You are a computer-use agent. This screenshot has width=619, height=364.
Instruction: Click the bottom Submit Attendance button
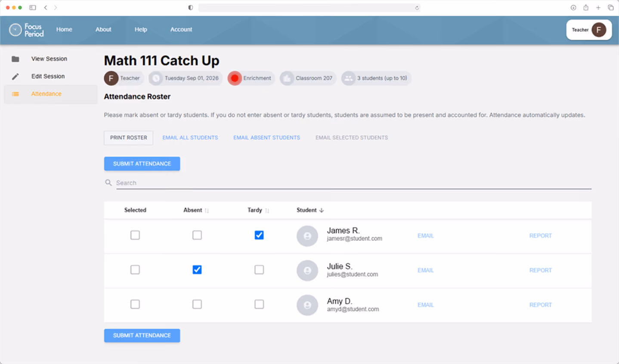point(142,336)
